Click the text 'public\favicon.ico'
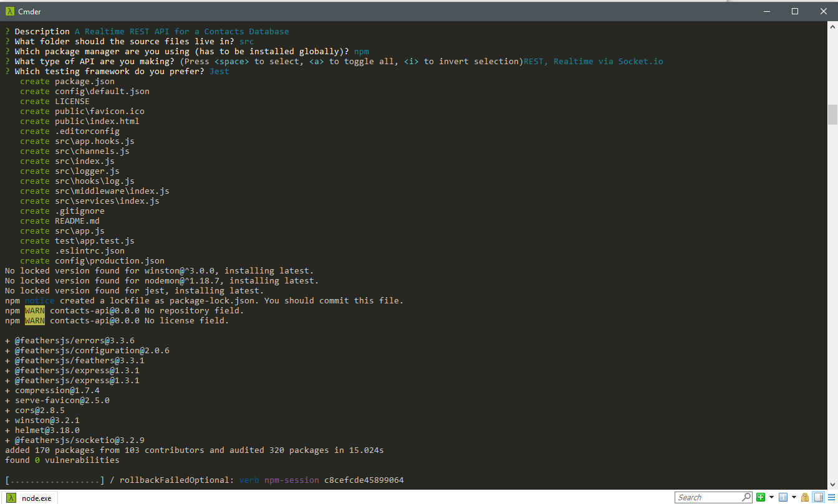The height and width of the screenshot is (504, 838). (100, 112)
